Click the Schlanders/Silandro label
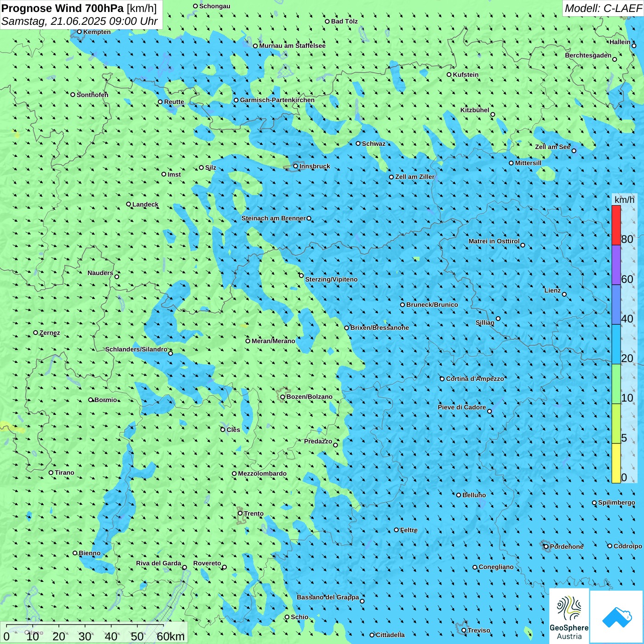The height and width of the screenshot is (644, 644). (136, 349)
